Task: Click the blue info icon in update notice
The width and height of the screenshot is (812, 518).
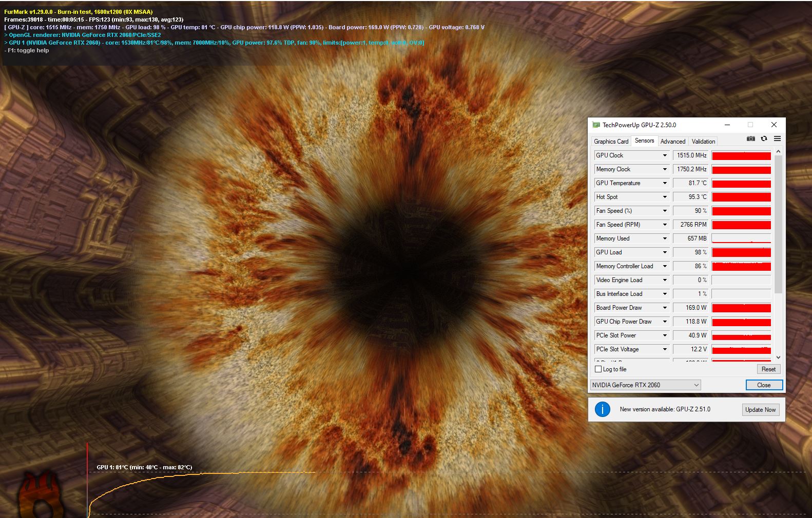Action: click(x=602, y=409)
